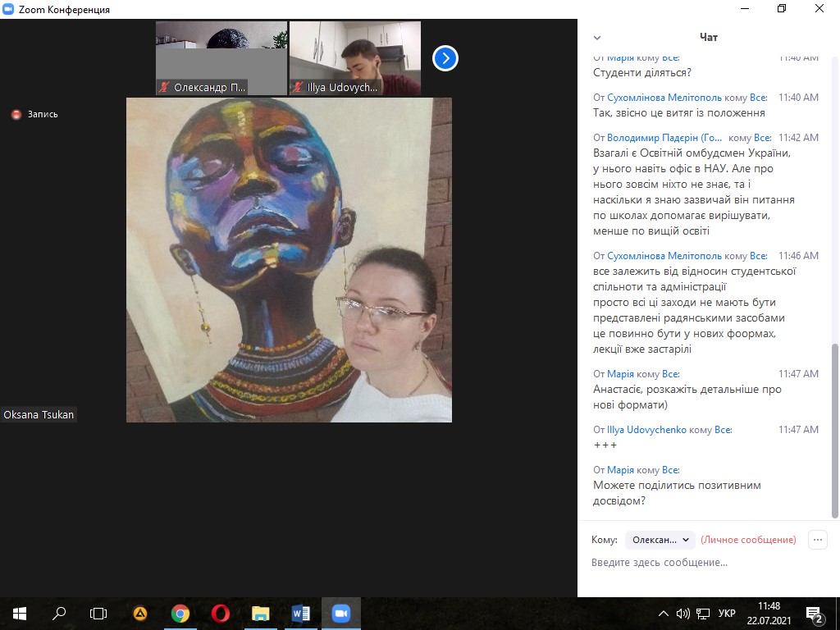
Task: Click the "(Личное сообщение)" label
Action: [x=748, y=540]
